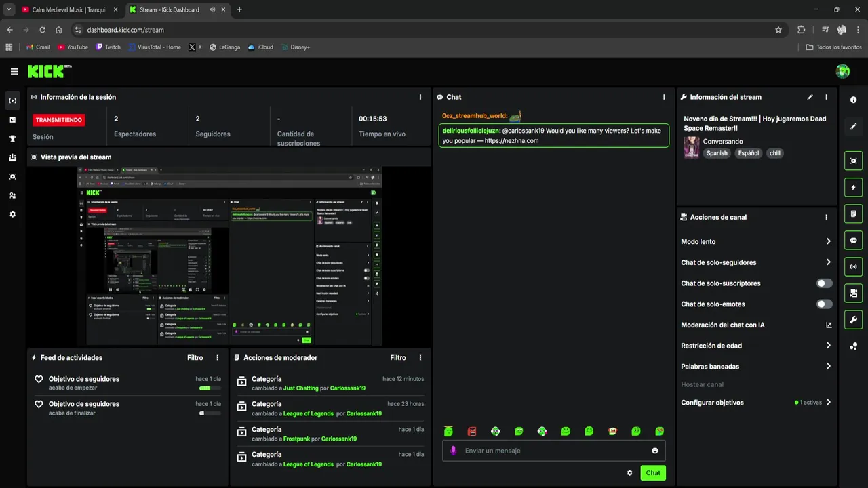Screen dimensions: 868x488
Task: Open the Kick hamburger menu
Action: click(x=14, y=71)
